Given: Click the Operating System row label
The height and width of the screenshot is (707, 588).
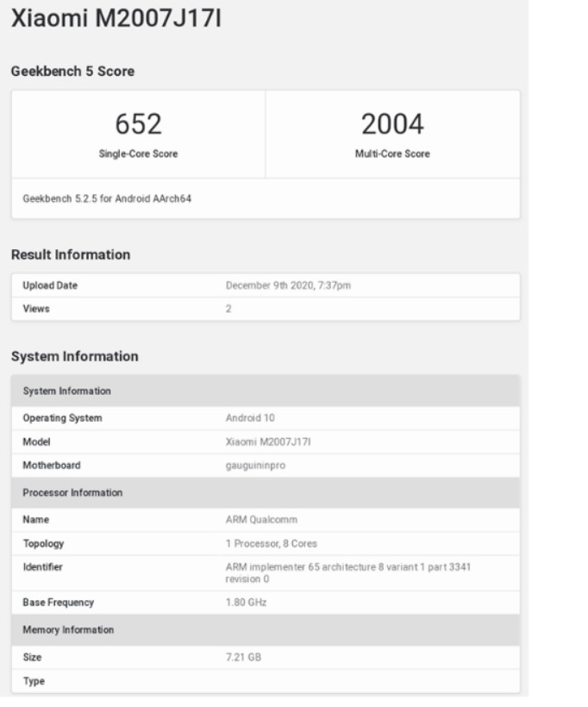Looking at the screenshot, I should pos(62,418).
